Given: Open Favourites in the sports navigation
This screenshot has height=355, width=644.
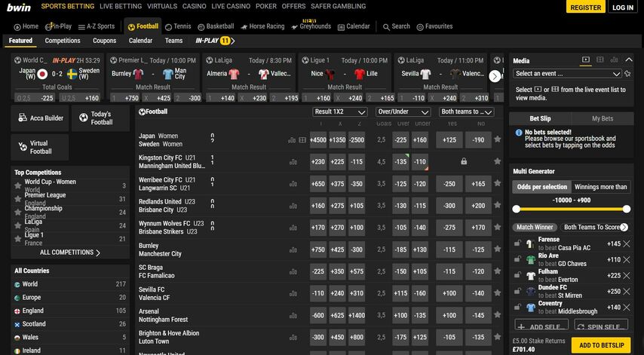Looking at the screenshot, I should click(434, 26).
